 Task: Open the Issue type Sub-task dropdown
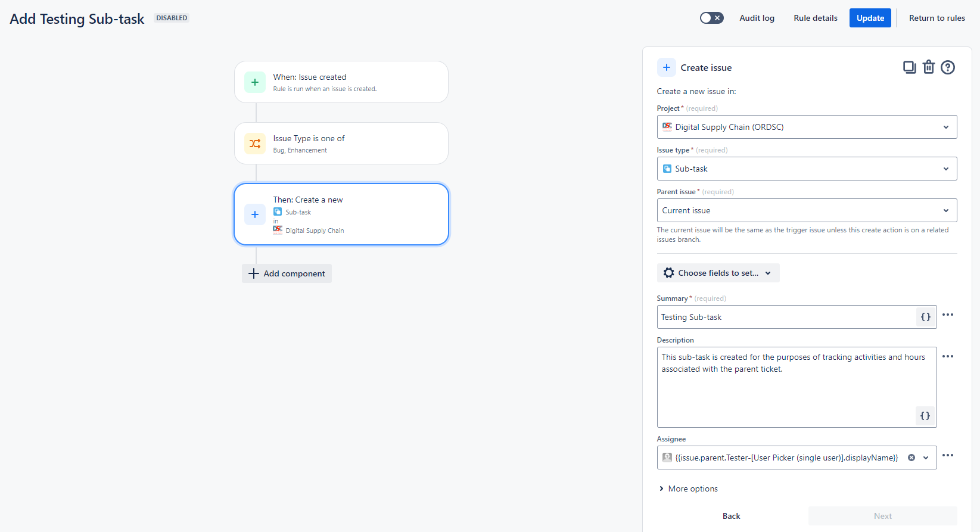tap(807, 169)
